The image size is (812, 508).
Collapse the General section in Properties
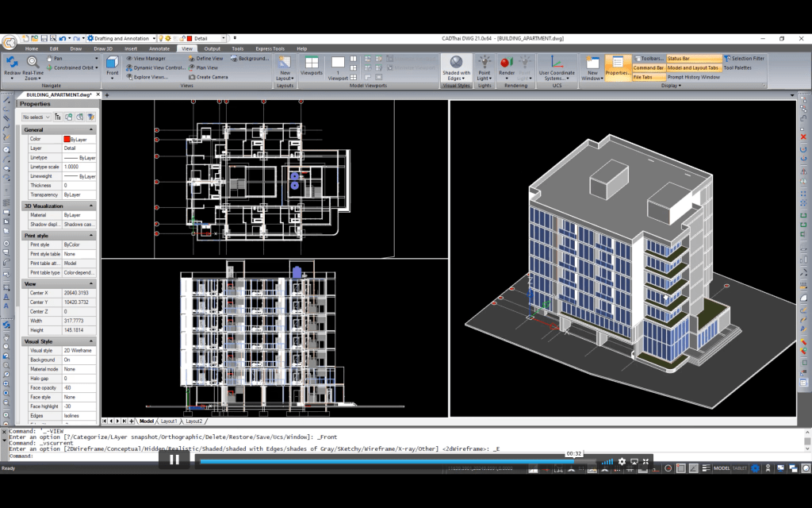(91, 129)
